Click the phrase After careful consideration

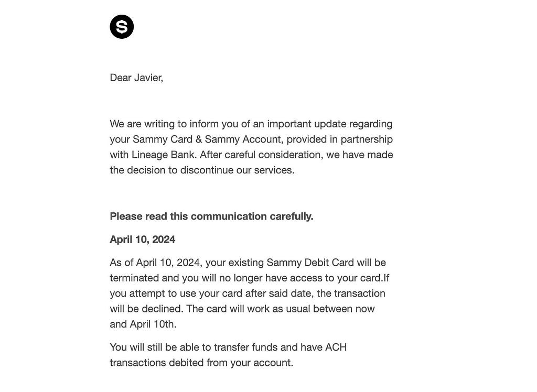pos(261,155)
